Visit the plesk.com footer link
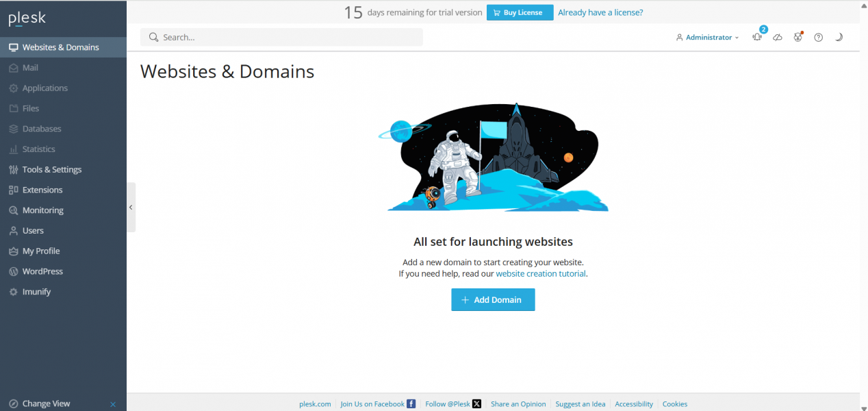The height and width of the screenshot is (411, 868). click(315, 404)
